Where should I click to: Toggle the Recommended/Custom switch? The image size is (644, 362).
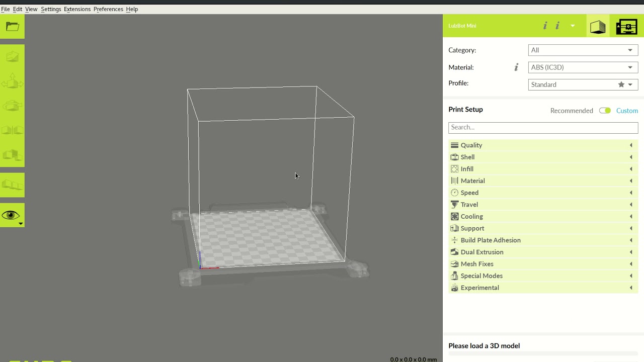point(605,111)
